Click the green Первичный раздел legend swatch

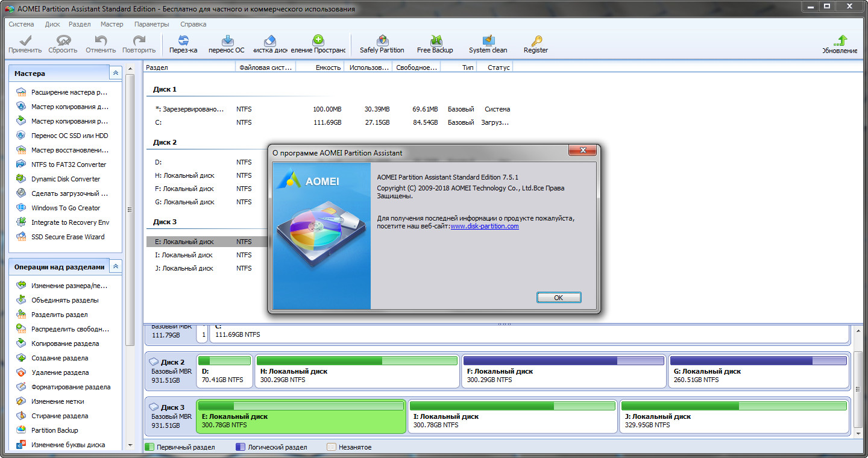148,447
